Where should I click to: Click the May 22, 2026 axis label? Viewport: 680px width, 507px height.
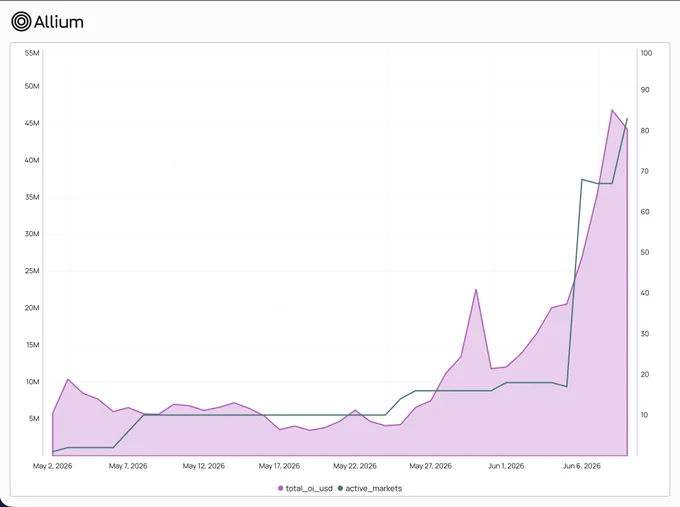click(355, 466)
